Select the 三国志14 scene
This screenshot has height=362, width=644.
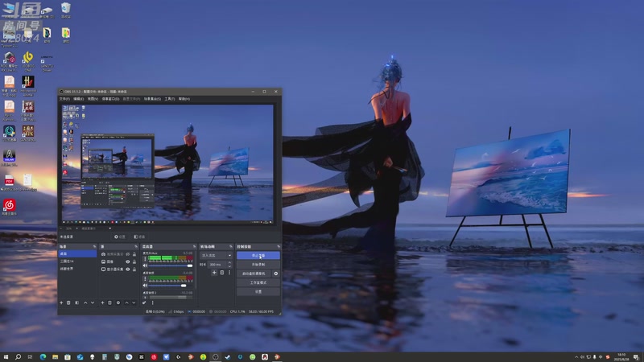77,261
